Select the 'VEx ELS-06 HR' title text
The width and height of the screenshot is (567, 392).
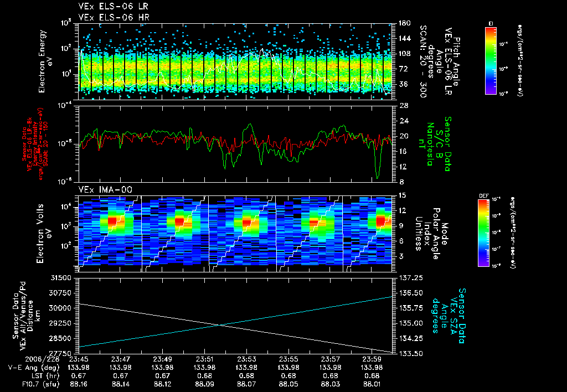114,17
